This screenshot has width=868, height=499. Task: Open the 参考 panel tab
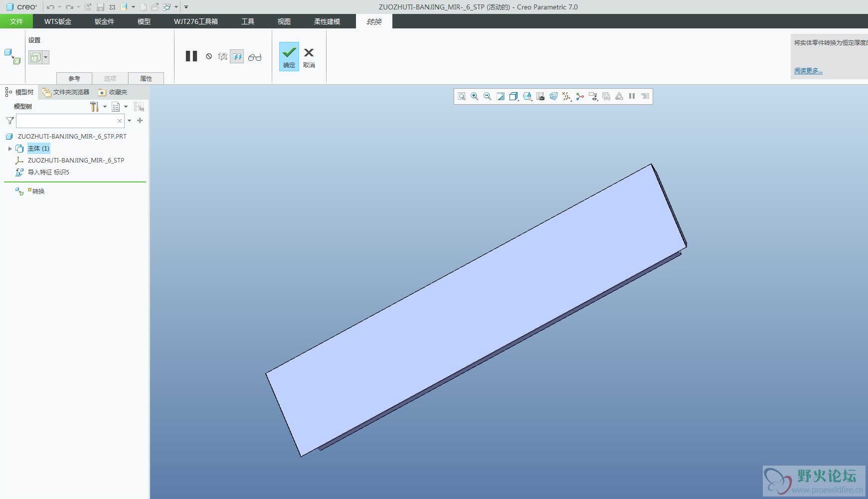(74, 78)
